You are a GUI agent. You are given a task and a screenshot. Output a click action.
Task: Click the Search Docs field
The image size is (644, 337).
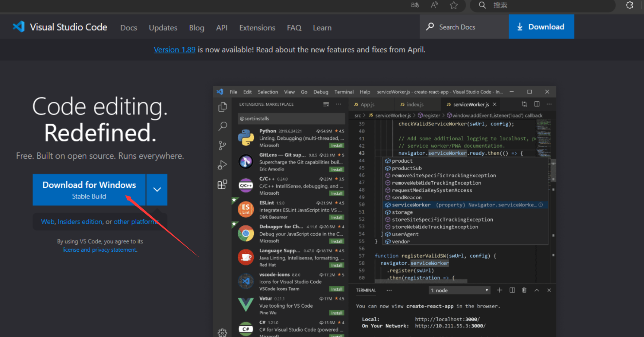click(x=464, y=27)
